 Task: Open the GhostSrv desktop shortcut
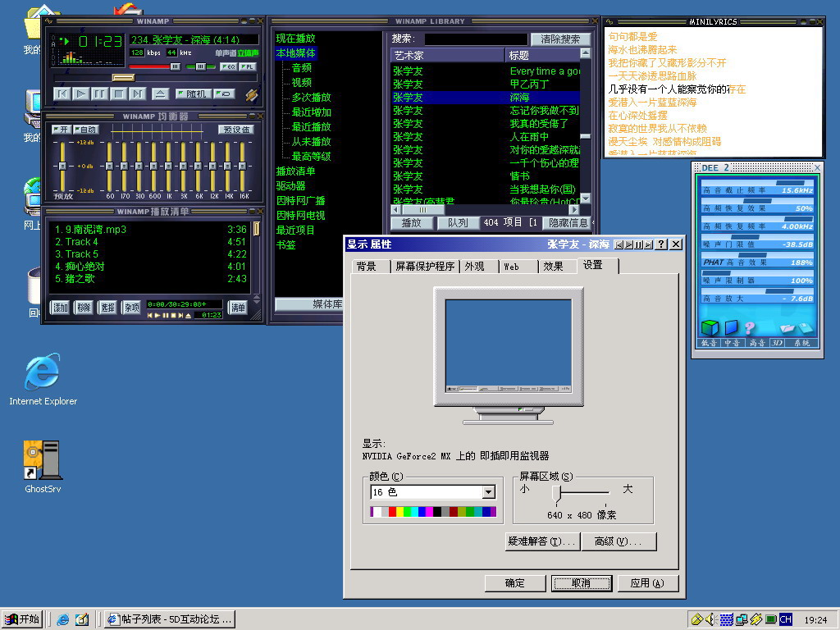tap(43, 466)
